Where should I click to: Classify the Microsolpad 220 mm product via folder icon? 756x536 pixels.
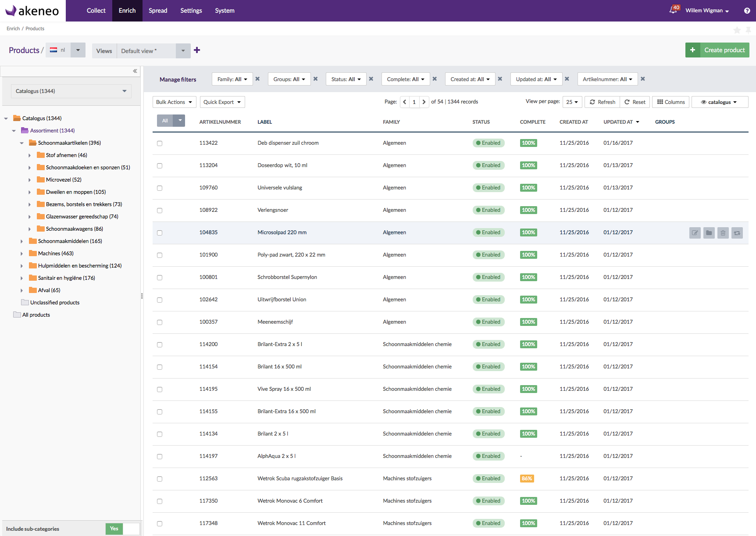point(709,233)
